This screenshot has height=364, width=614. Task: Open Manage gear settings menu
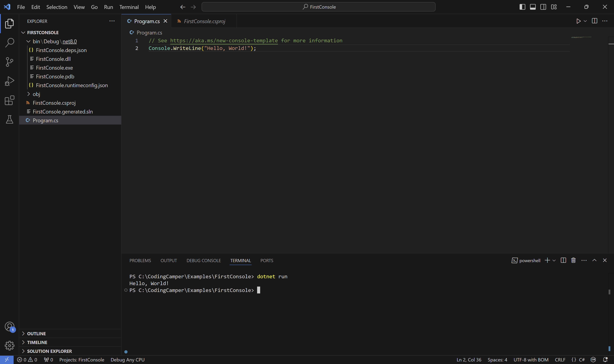pos(9,345)
